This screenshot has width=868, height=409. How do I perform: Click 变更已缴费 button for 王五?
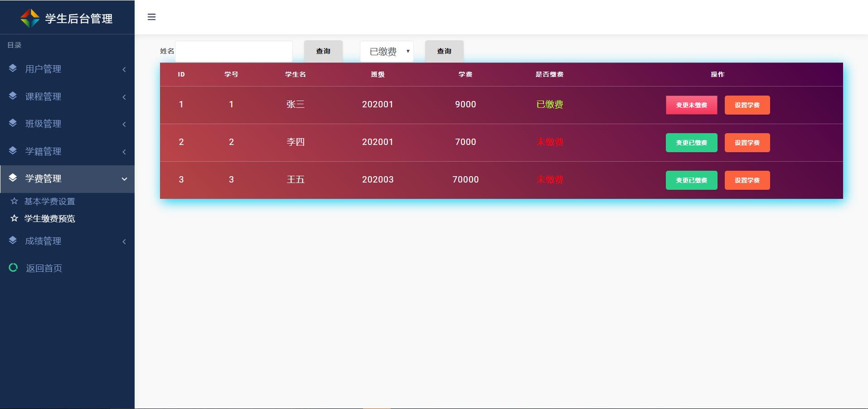tap(691, 180)
